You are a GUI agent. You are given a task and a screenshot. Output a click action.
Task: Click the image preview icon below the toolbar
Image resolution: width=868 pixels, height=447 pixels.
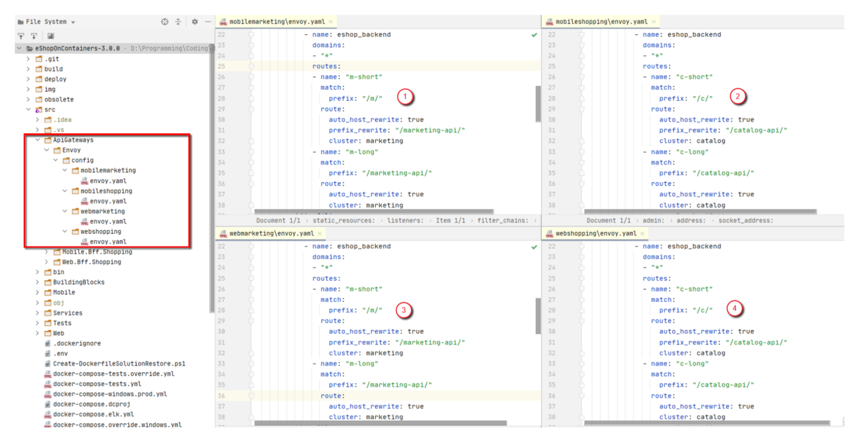pos(50,34)
